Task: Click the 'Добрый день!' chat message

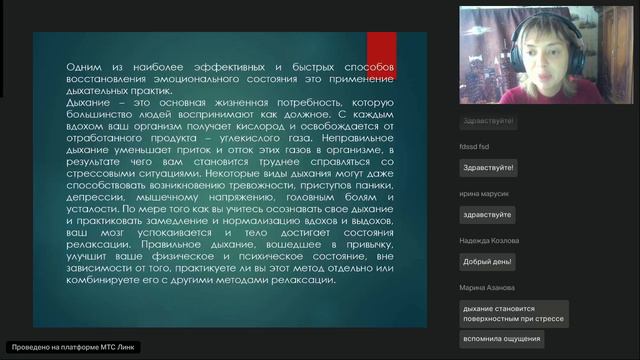Action: coord(487,262)
